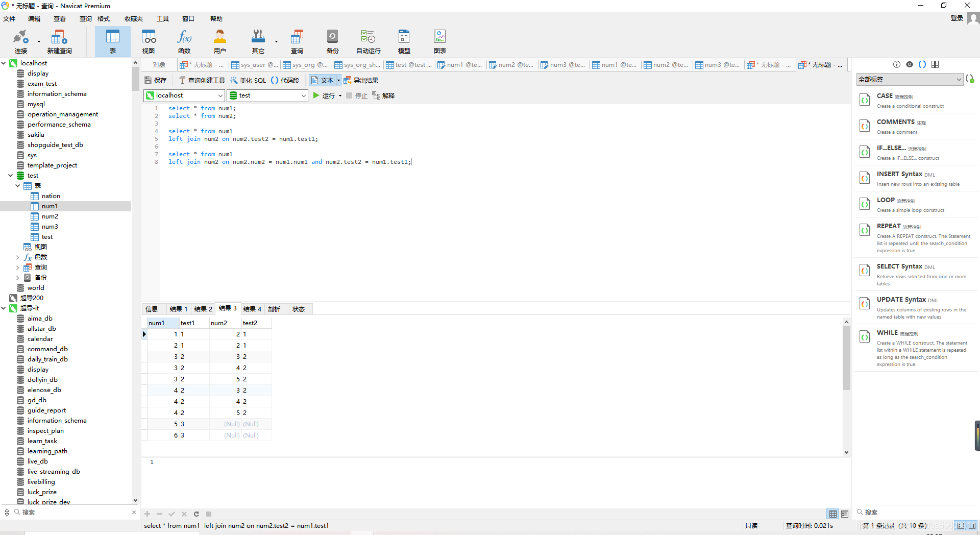Screen dimensions: 980x535
Task: Switch to the 剖析 profile tab
Action: 274,309
